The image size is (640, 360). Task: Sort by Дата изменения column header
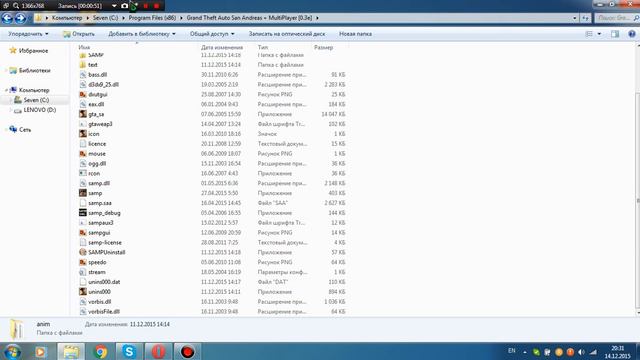(x=222, y=48)
